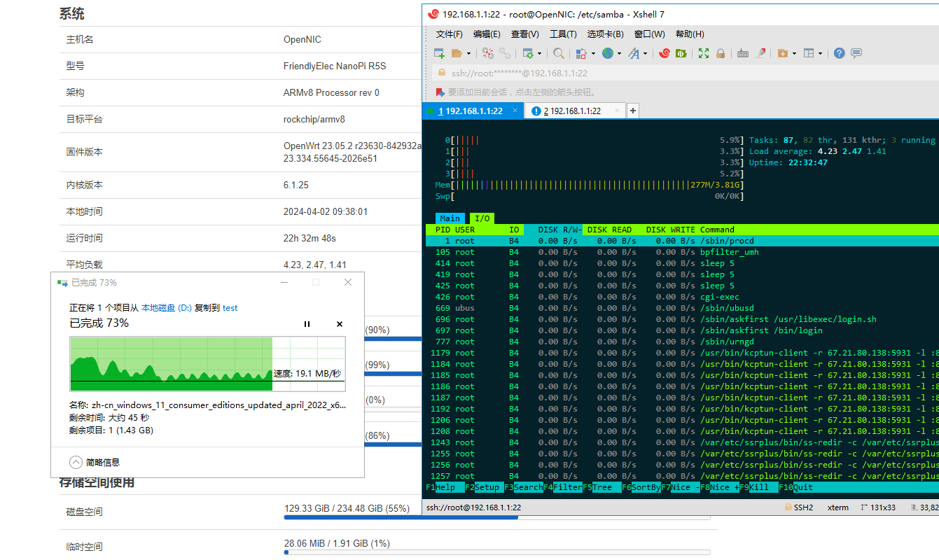The width and height of the screenshot is (939, 560).
Task: Launch Xftp green icon in toolbar
Action: pos(681,53)
